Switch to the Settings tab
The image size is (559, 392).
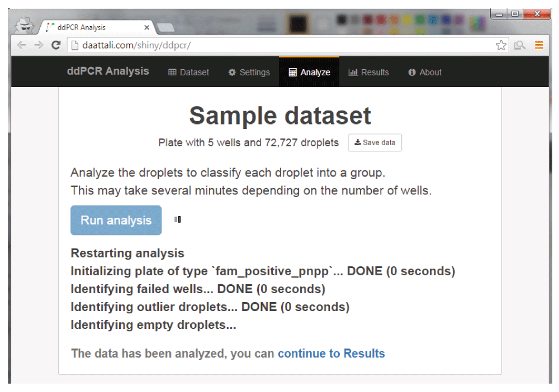(249, 73)
